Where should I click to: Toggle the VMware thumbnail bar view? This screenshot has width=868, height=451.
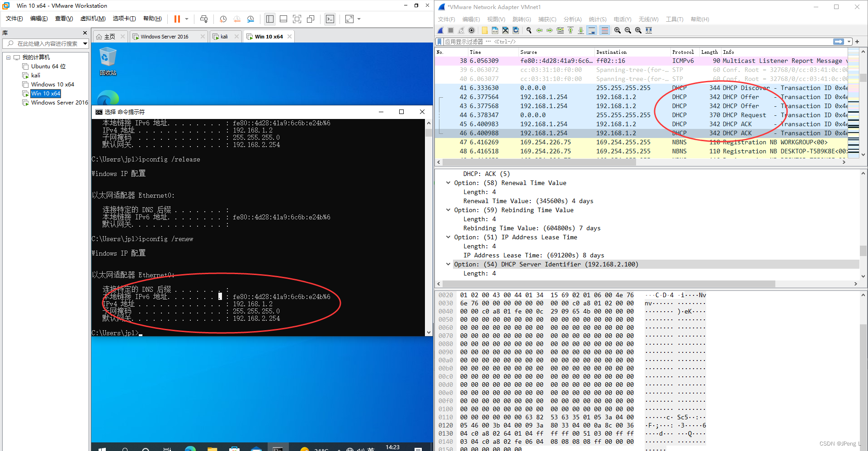point(283,19)
